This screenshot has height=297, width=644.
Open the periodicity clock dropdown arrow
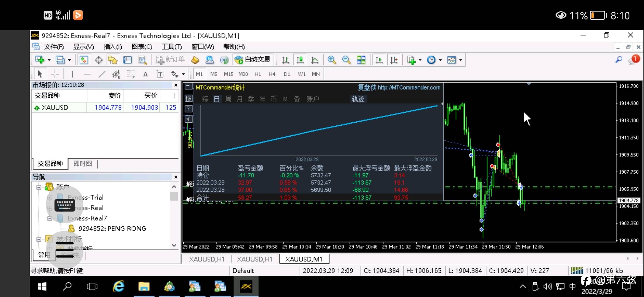(440, 60)
